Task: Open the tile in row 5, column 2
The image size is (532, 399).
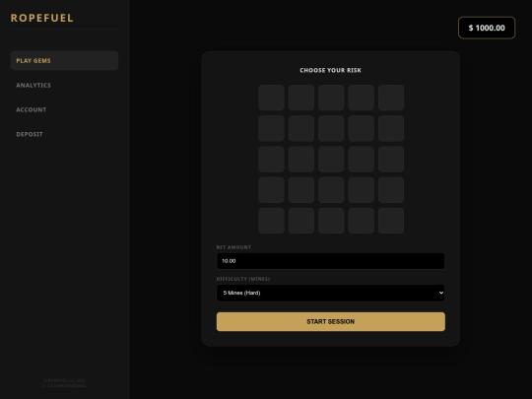Action: click(301, 221)
